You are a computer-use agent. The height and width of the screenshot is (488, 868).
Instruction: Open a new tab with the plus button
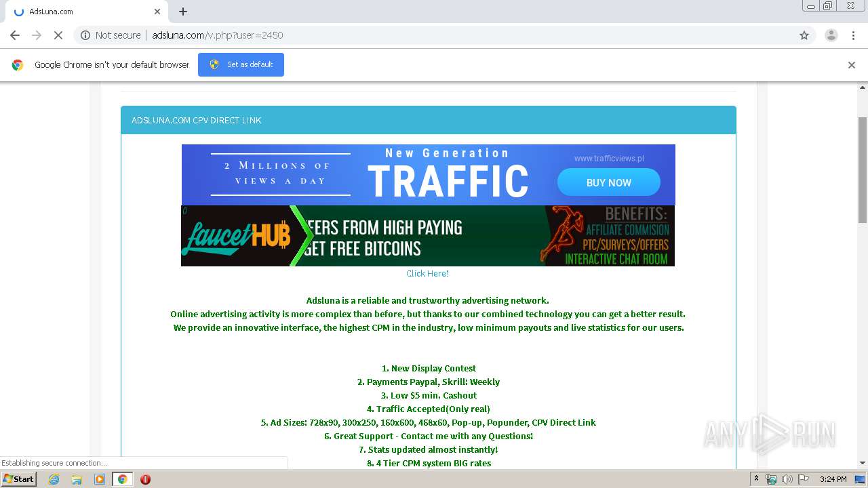pos(183,12)
